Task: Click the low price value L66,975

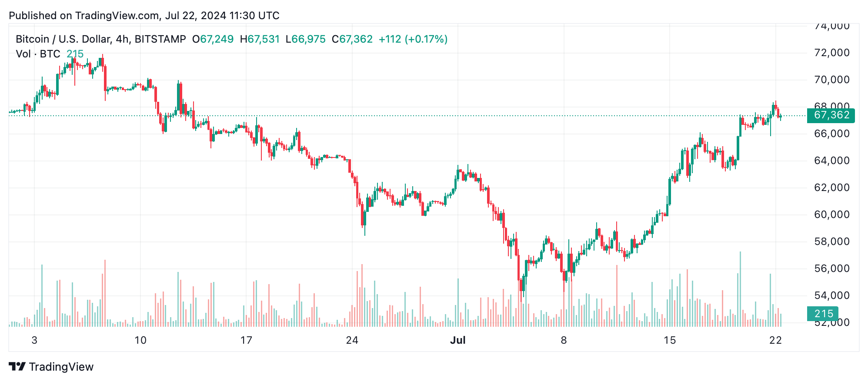Action: point(305,39)
